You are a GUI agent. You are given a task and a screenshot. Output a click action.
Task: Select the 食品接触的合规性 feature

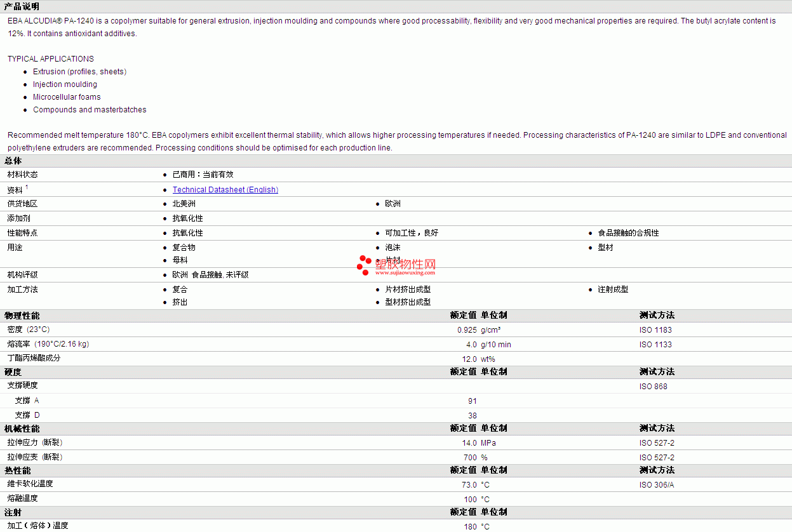point(628,233)
